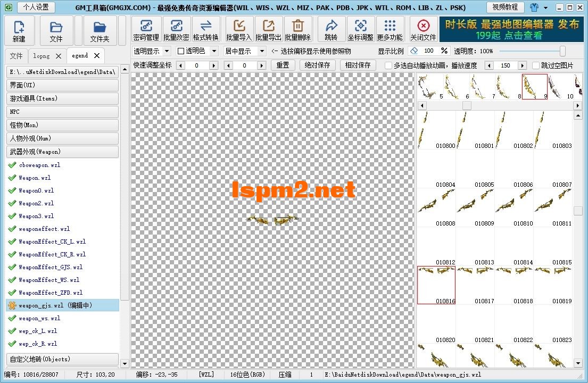Click the 批量改密 batch password icon
The image size is (588, 383).
pos(176,29)
